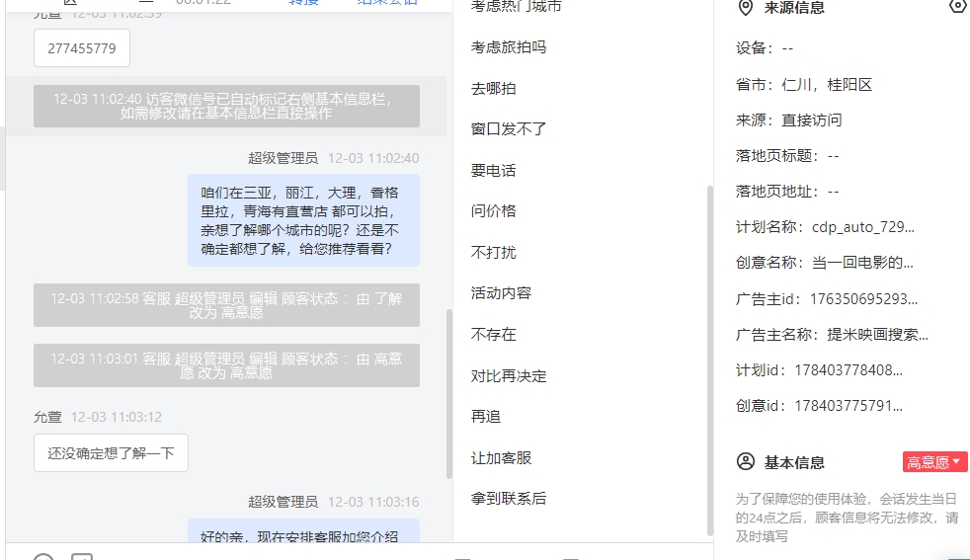
Task: Click the 11:02:58 status change notice
Action: click(x=226, y=305)
